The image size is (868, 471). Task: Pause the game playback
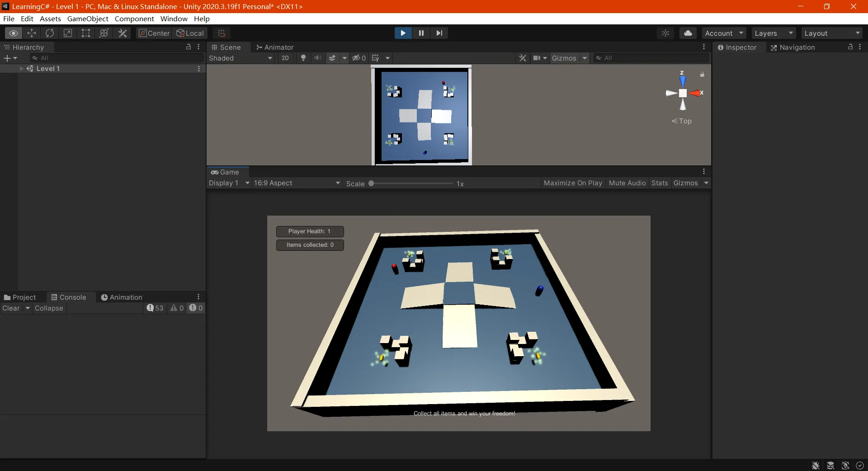coord(421,33)
